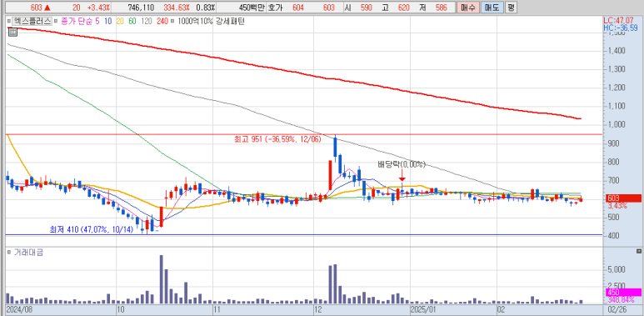Image resolution: width=644 pixels, height=316 pixels.
Task: Click the open price 590 value
Action: 366,8
